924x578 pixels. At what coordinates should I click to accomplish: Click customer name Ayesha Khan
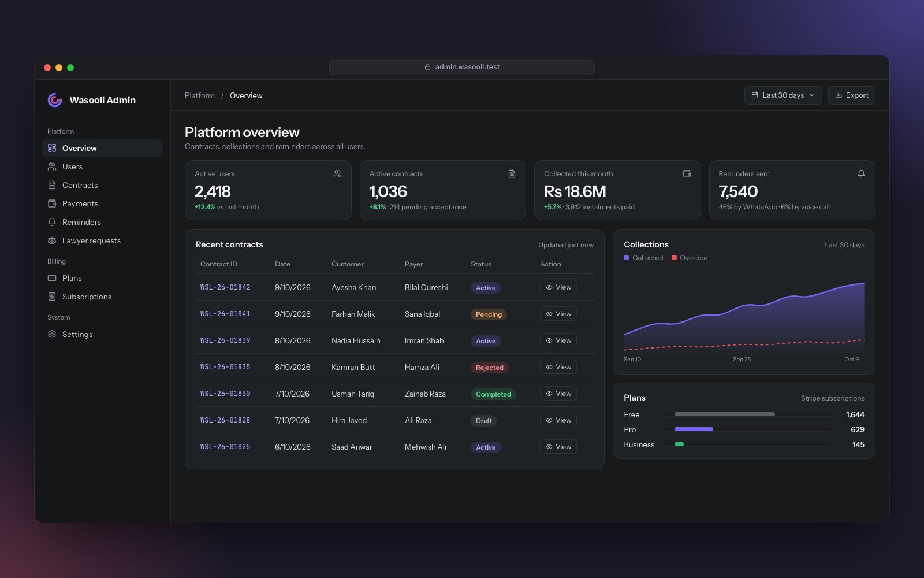[x=353, y=287]
